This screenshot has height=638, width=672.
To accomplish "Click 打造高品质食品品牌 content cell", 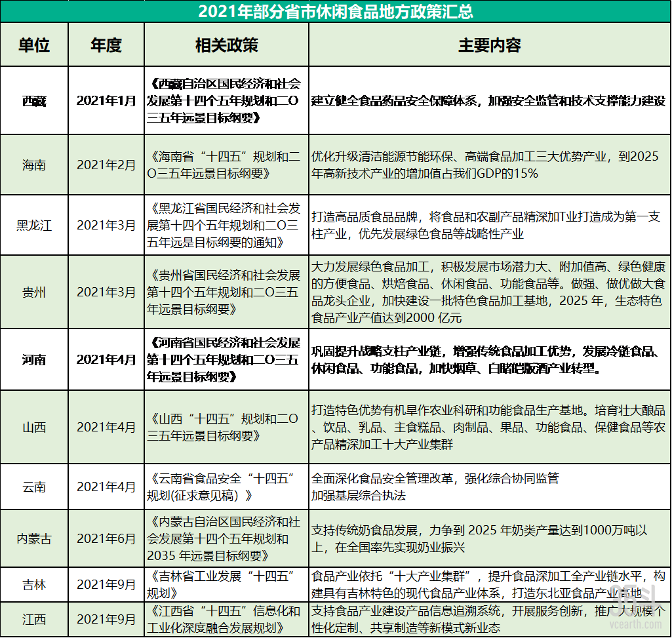I will [490, 225].
